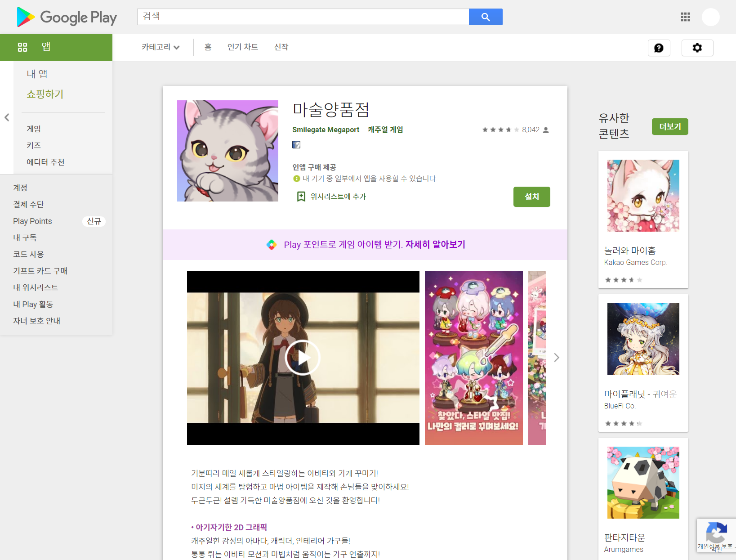
Task: Click the 앱 label in green header
Action: [46, 47]
